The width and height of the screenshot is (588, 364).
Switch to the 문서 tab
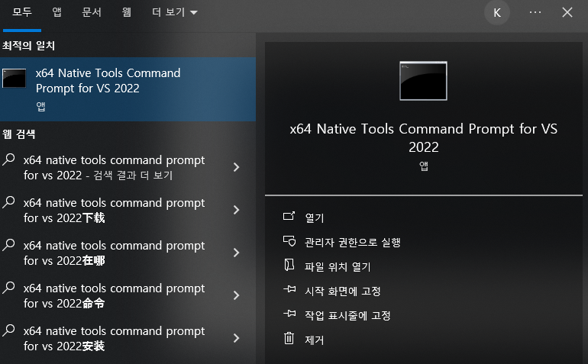[x=92, y=12]
